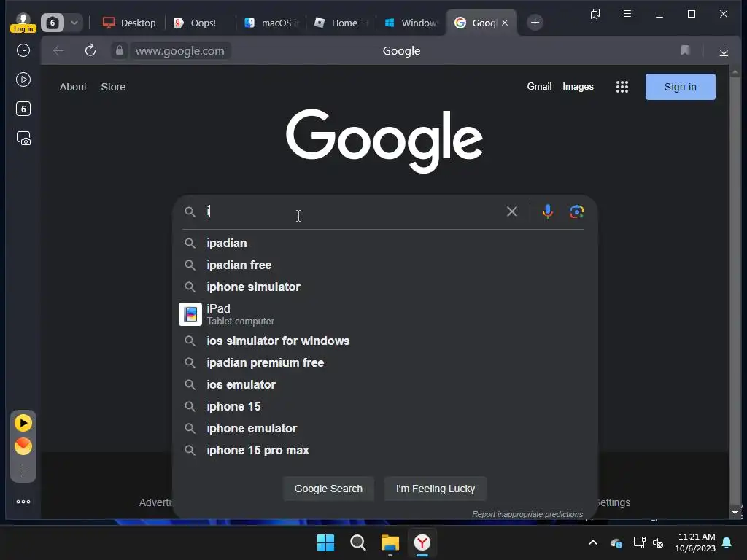This screenshot has width=747, height=560.
Task: Select the iPad Tablet computer suggestion
Action: pos(384,314)
